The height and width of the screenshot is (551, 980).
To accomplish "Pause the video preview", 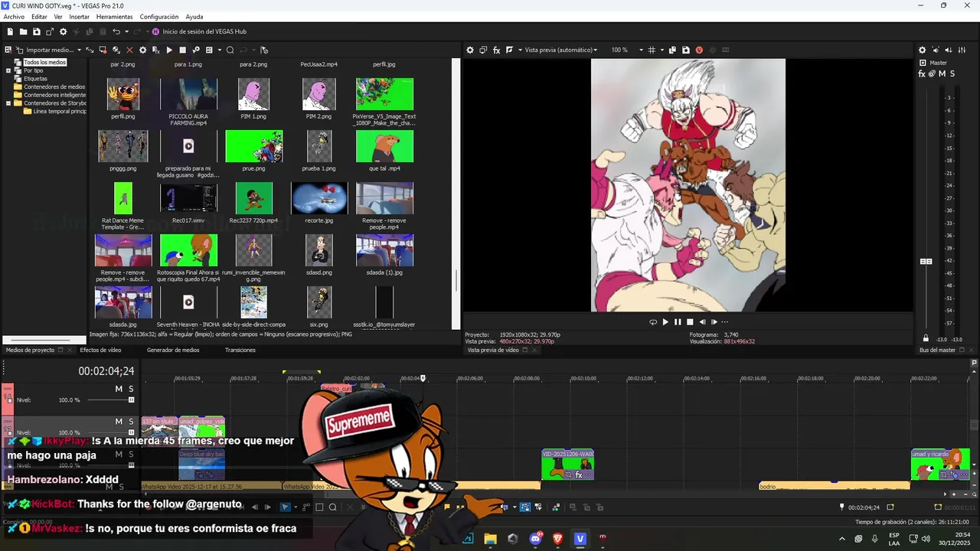I will click(678, 322).
